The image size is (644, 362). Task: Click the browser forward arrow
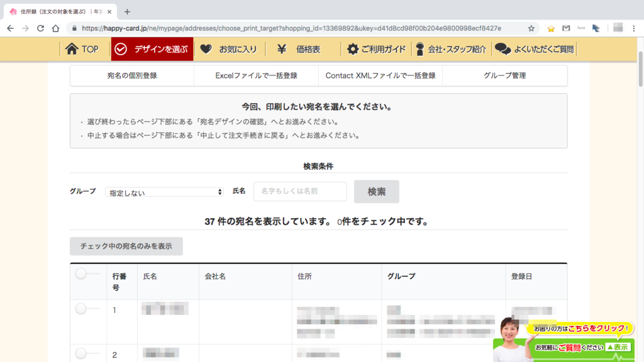pyautogui.click(x=25, y=28)
